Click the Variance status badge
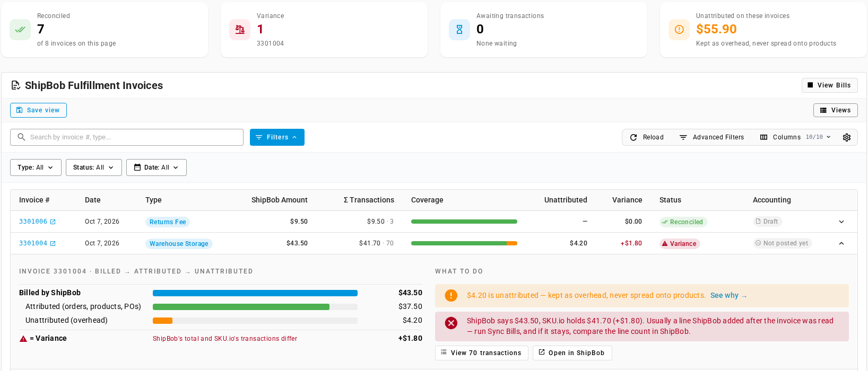This screenshot has height=371, width=868. (x=680, y=244)
